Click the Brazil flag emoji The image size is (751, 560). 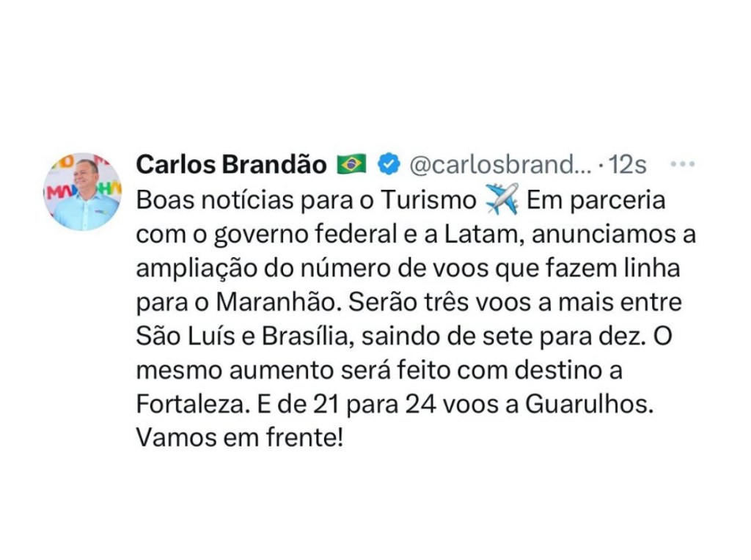pyautogui.click(x=351, y=166)
